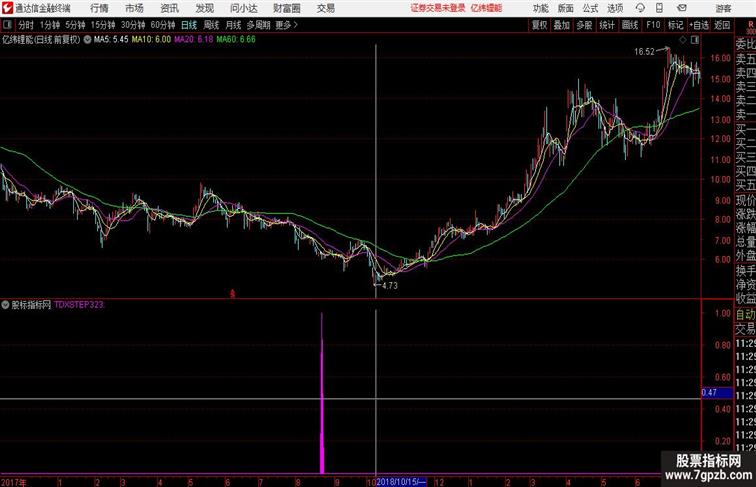
Task: Switch to 5分钟 period tab
Action: (75, 25)
